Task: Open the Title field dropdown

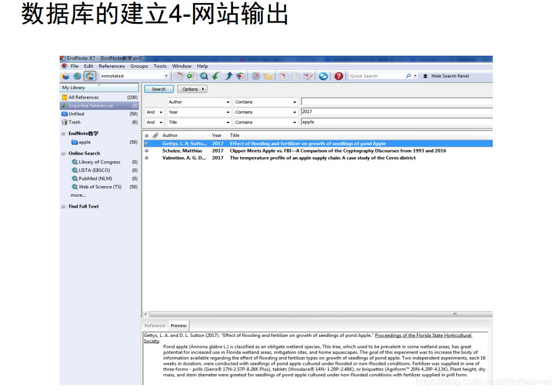Action: 228,122
